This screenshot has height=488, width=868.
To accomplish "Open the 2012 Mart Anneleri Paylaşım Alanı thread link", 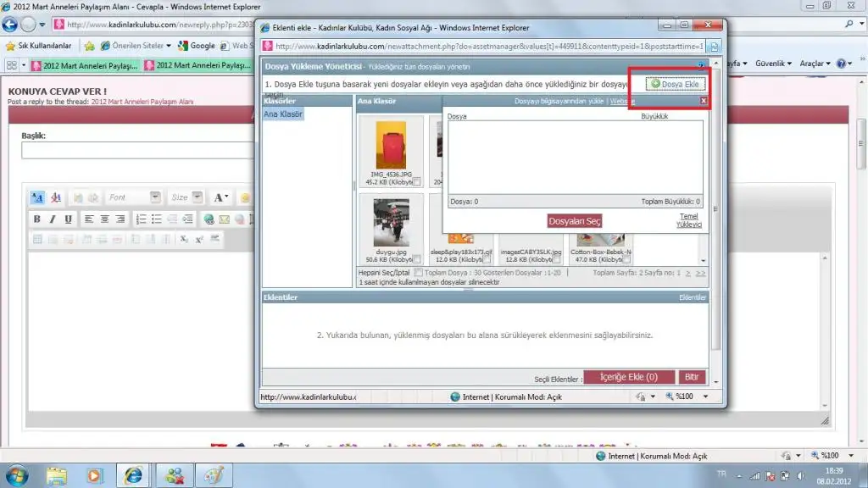I will (142, 102).
